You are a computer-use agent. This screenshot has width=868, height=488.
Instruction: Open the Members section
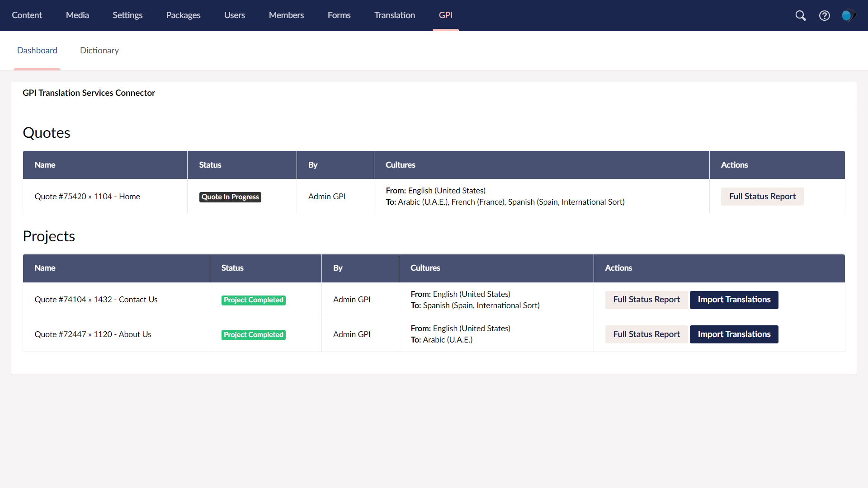(286, 15)
